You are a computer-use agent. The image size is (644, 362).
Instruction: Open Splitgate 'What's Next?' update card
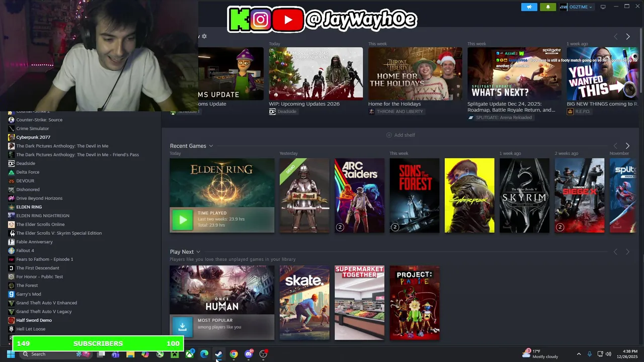[514, 74]
